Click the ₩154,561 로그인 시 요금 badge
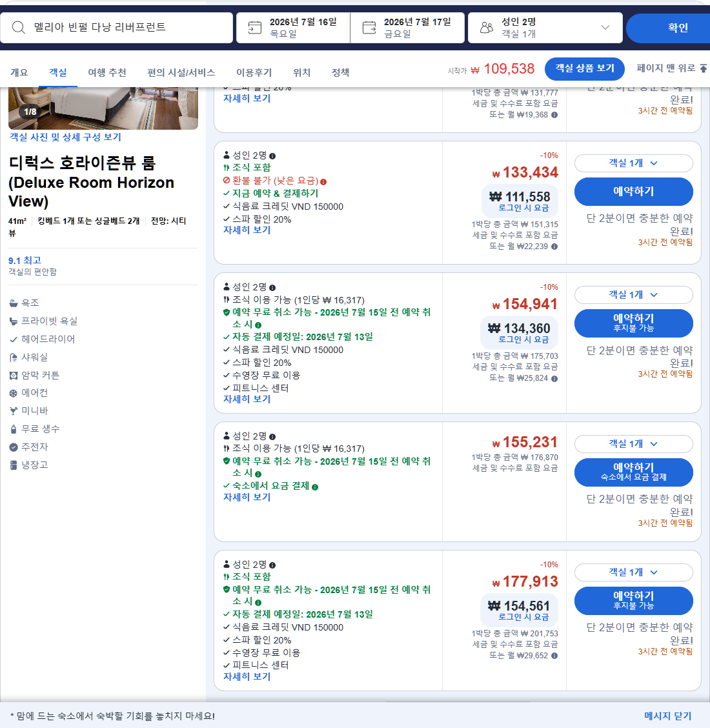Viewport: 710px width, 728px height. (x=519, y=611)
